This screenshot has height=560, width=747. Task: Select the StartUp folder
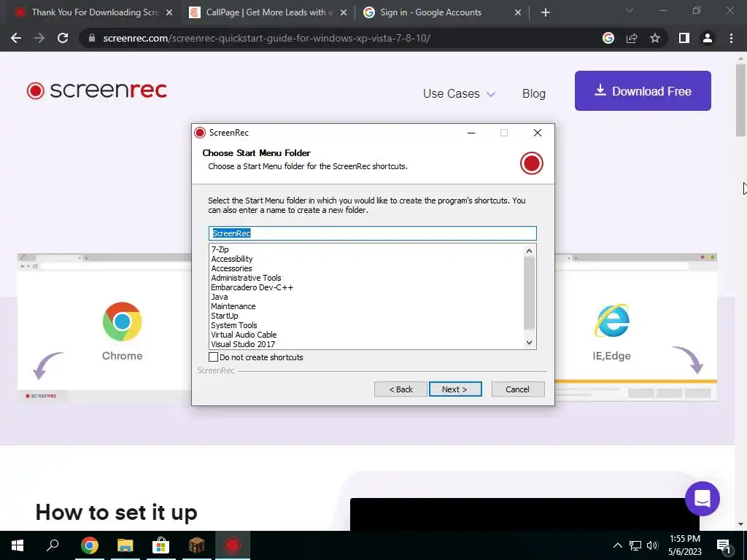(225, 316)
